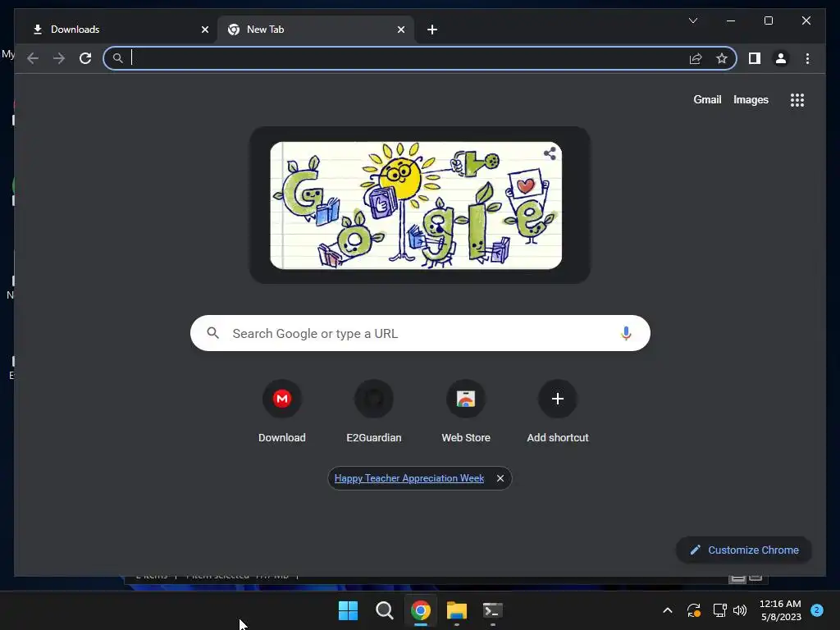Open Windows taskbar search
The height and width of the screenshot is (630, 840).
(x=384, y=610)
